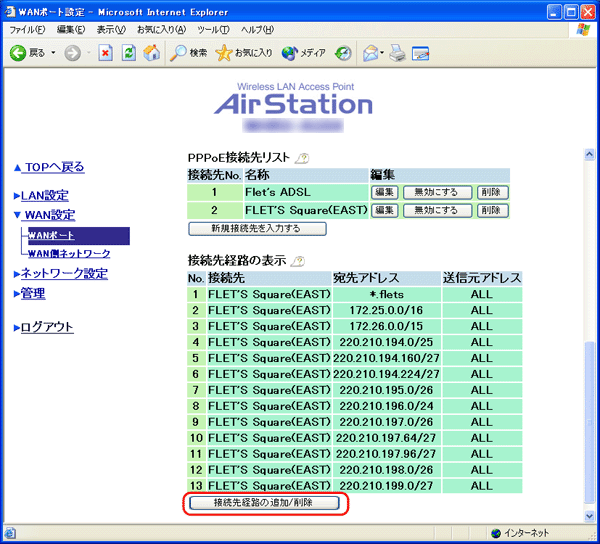The height and width of the screenshot is (544, 600).
Task: Click 編集 button for FLET'S Square(EAST) entry
Action: click(385, 210)
